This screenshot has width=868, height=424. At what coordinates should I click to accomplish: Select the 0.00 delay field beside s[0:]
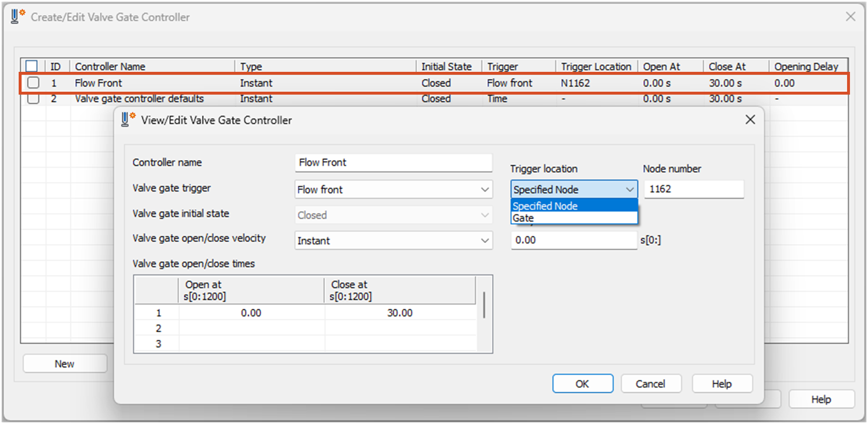coord(573,240)
